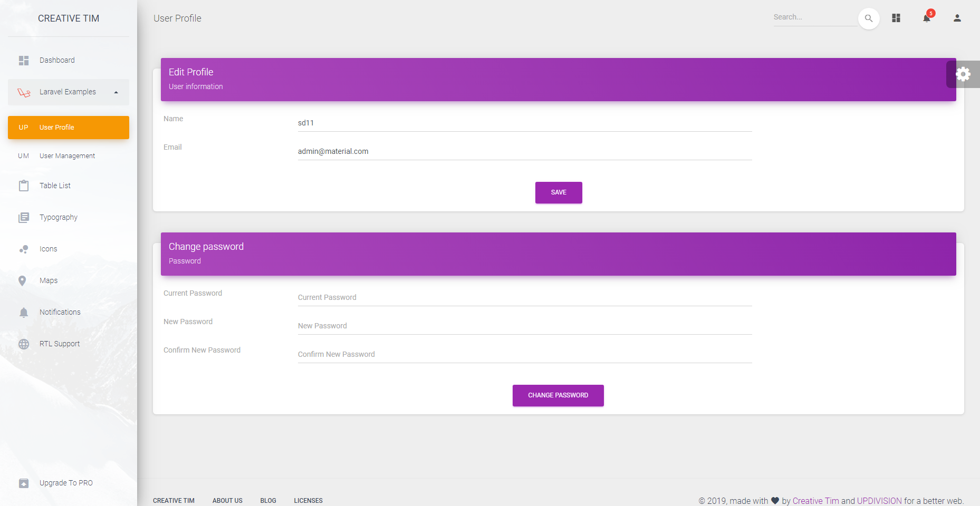Open the settings gear panel
The height and width of the screenshot is (506, 980).
click(963, 74)
